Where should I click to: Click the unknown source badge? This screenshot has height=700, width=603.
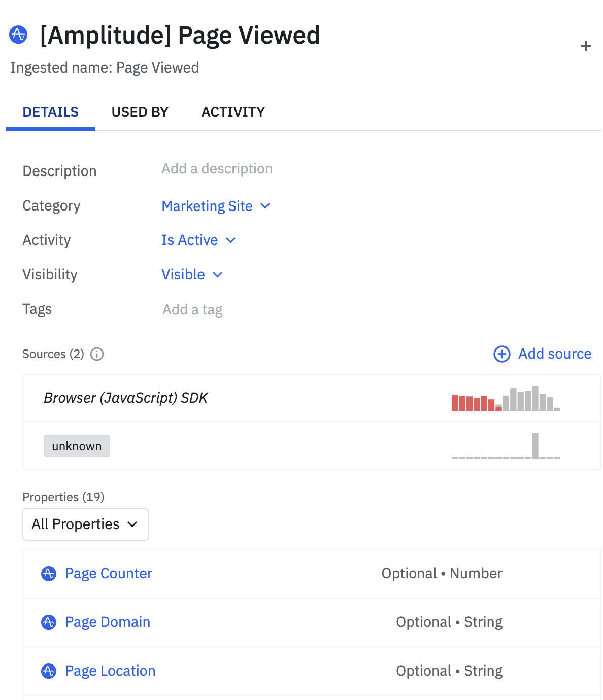coord(77,446)
